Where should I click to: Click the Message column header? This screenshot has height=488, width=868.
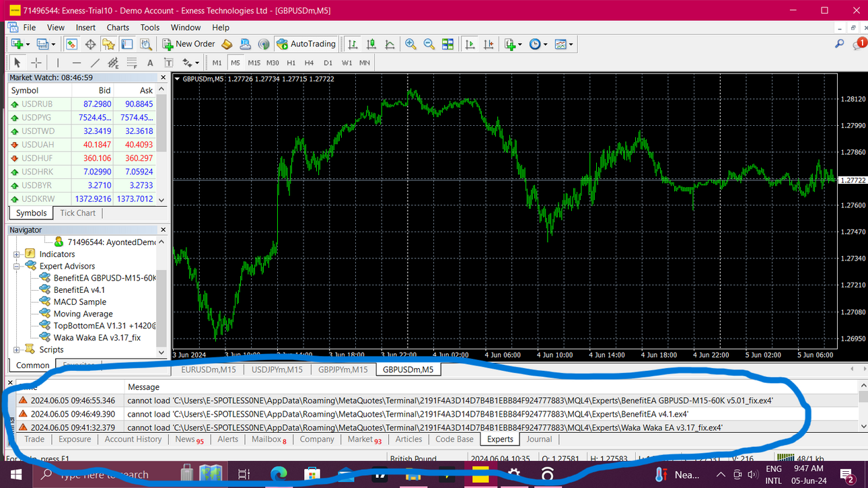pyautogui.click(x=143, y=387)
